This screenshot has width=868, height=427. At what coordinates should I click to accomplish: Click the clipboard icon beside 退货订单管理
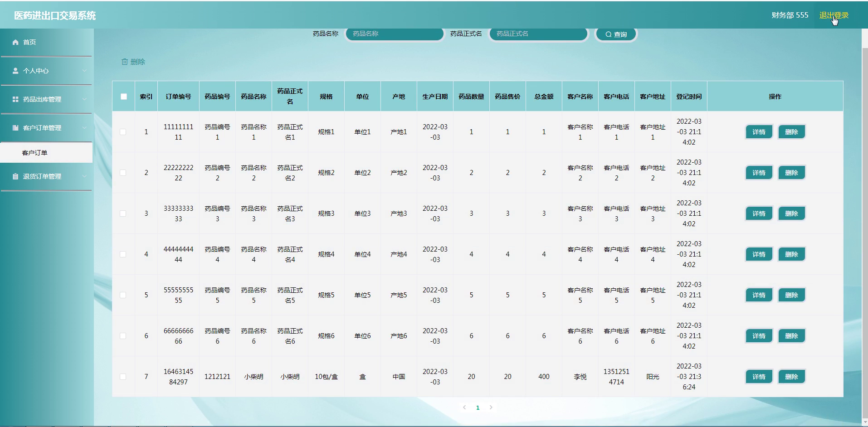(x=15, y=176)
